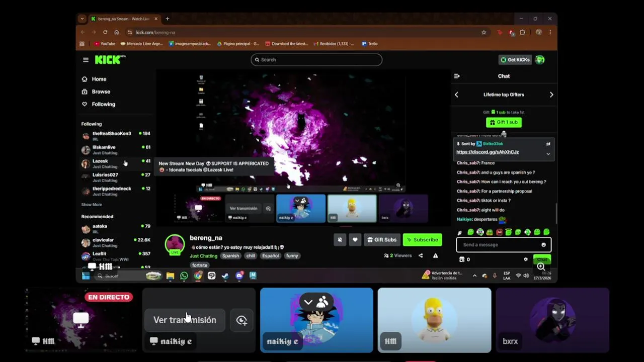Open File Explorer from taskbar
The image size is (644, 362).
point(170,276)
